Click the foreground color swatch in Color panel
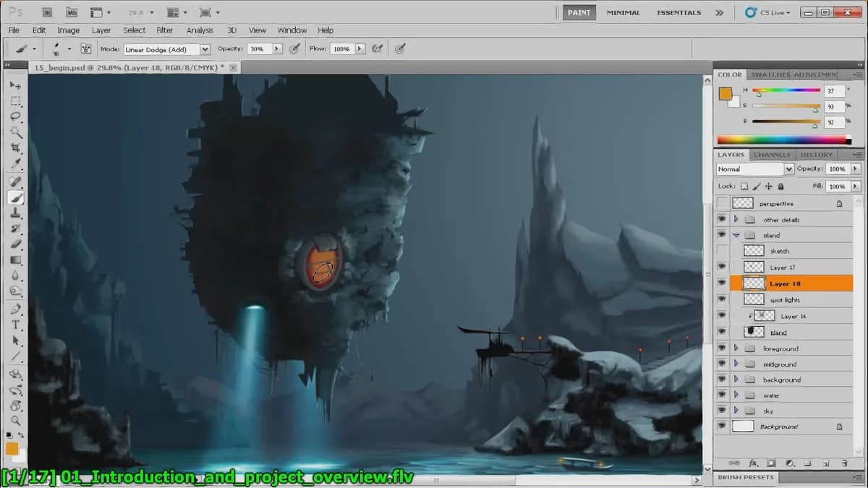Viewport: 868px width, 488px height. click(725, 93)
